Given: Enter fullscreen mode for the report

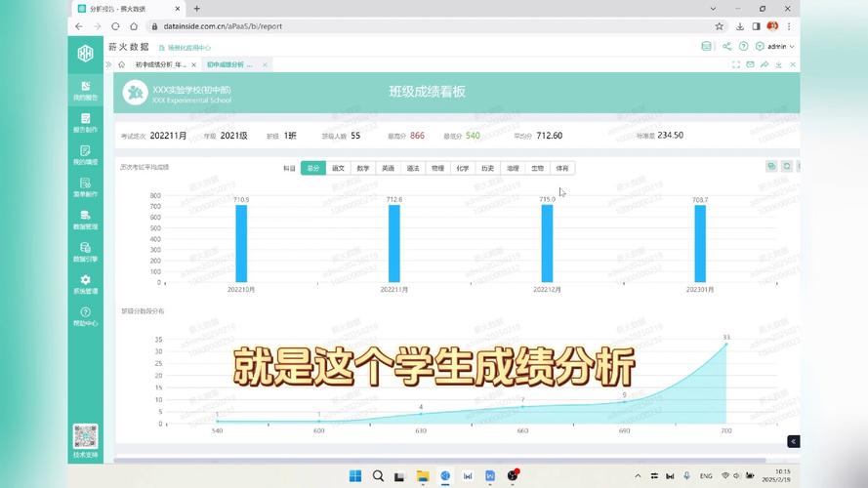Looking at the screenshot, I should click(735, 64).
